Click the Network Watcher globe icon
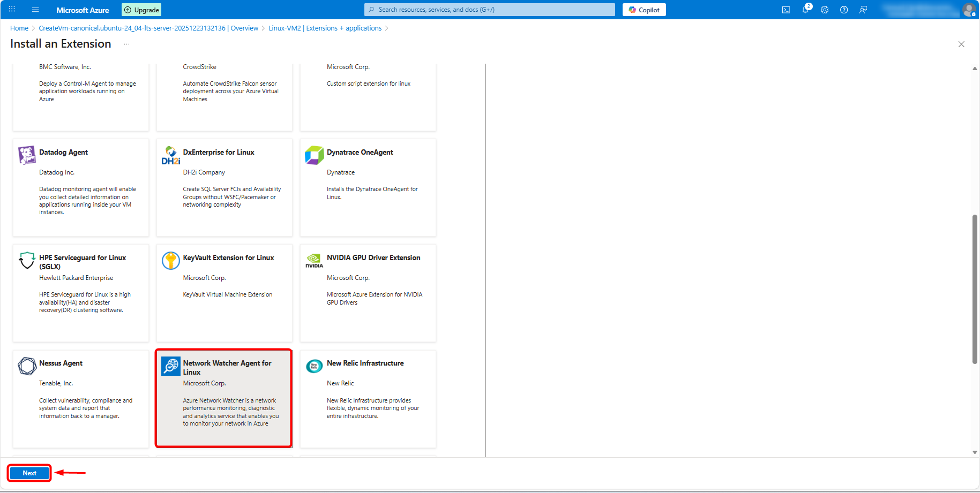 tap(171, 366)
